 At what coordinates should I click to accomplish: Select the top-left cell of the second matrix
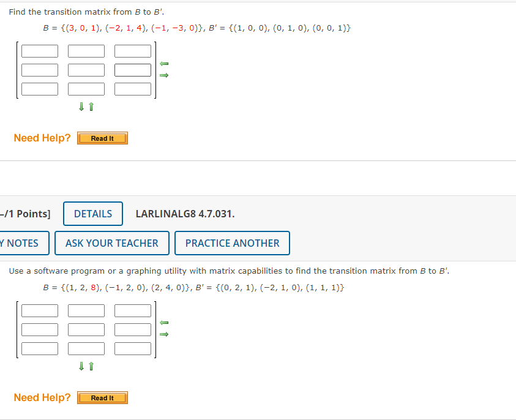39,310
